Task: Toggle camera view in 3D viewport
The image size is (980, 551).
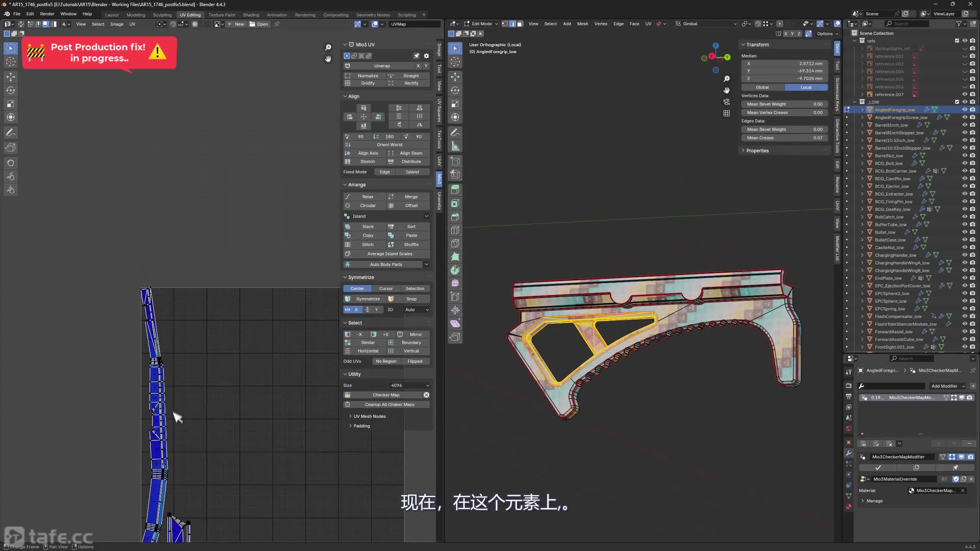Action: pos(727,102)
